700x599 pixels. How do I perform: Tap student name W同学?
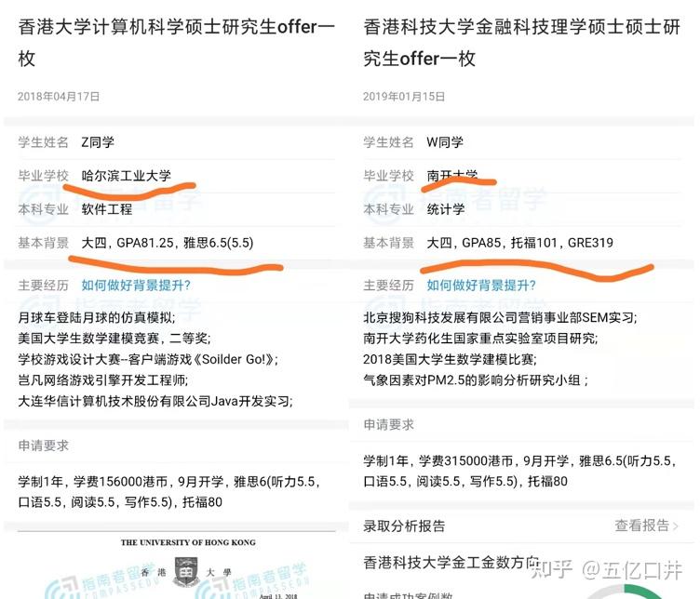coord(445,142)
